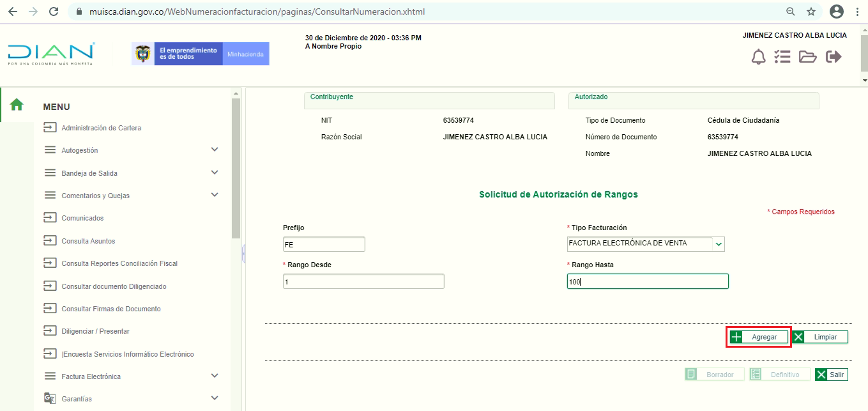Expand the Bandeja de Salida section

tap(215, 173)
